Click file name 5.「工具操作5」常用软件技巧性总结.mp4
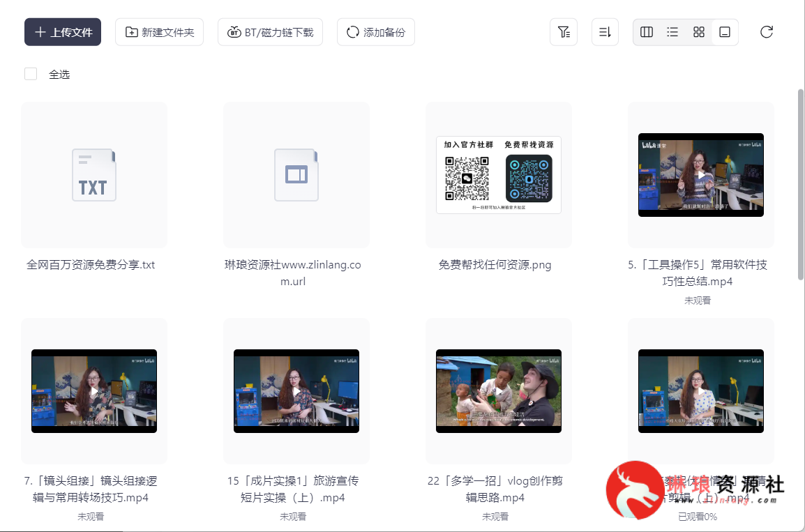This screenshot has width=805, height=532. coord(697,273)
